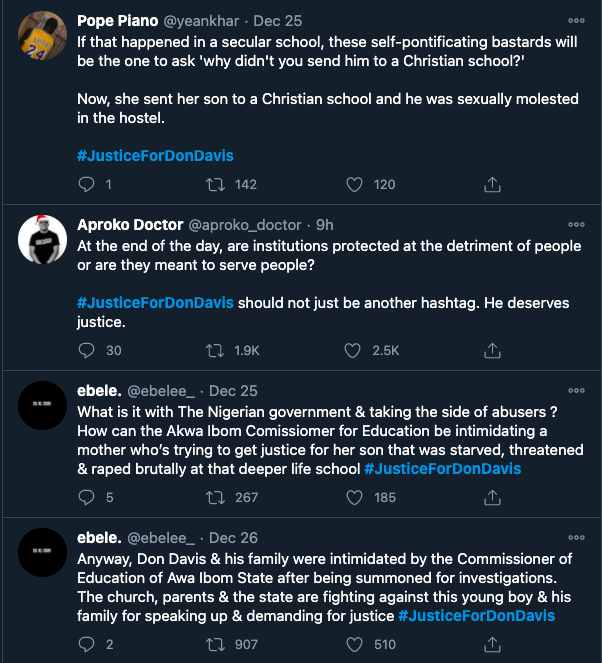Retweet Pope Piano's tweet
Image resolution: width=602 pixels, height=663 pixels.
pyautogui.click(x=214, y=184)
